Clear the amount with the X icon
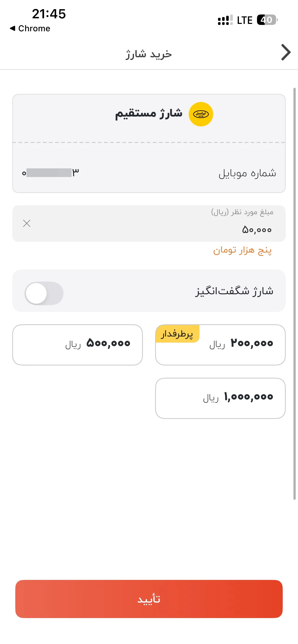The width and height of the screenshot is (298, 644). click(x=27, y=223)
